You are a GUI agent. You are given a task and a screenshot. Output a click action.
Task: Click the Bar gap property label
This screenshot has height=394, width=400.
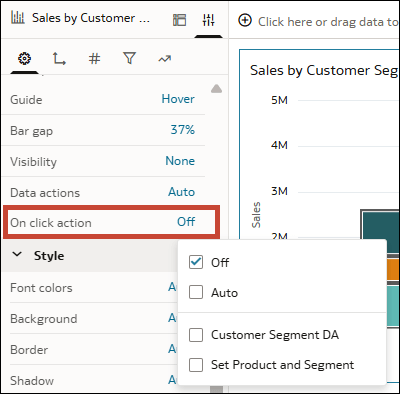pos(32,131)
